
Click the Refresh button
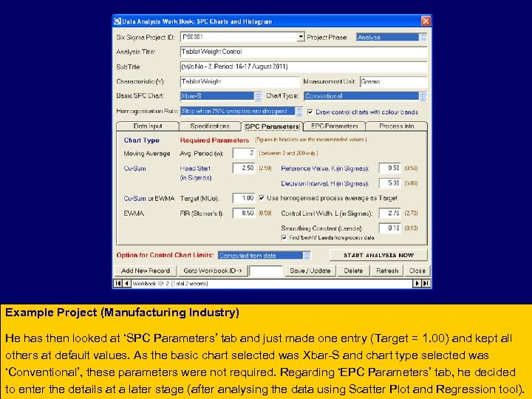pos(387,270)
